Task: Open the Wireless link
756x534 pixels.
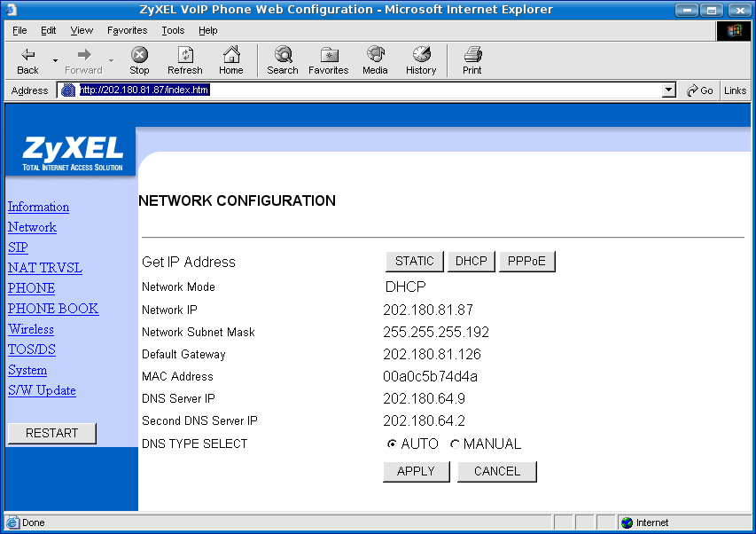Action: pyautogui.click(x=31, y=329)
